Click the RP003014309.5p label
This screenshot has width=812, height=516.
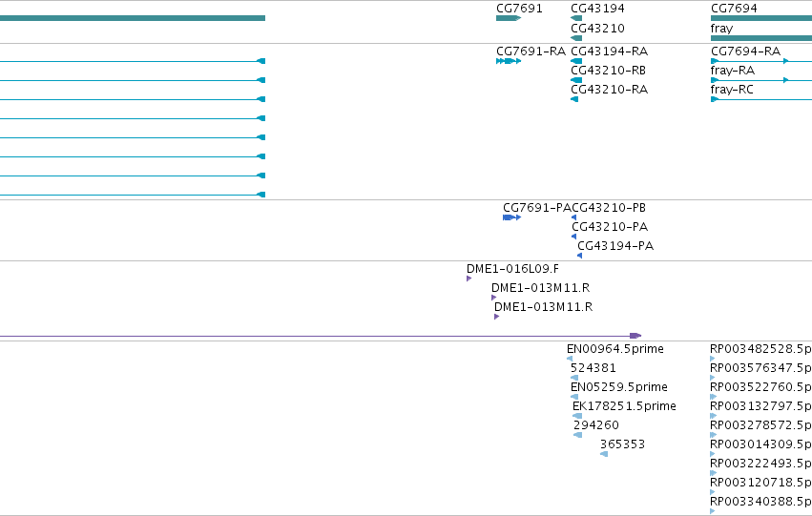(760, 445)
